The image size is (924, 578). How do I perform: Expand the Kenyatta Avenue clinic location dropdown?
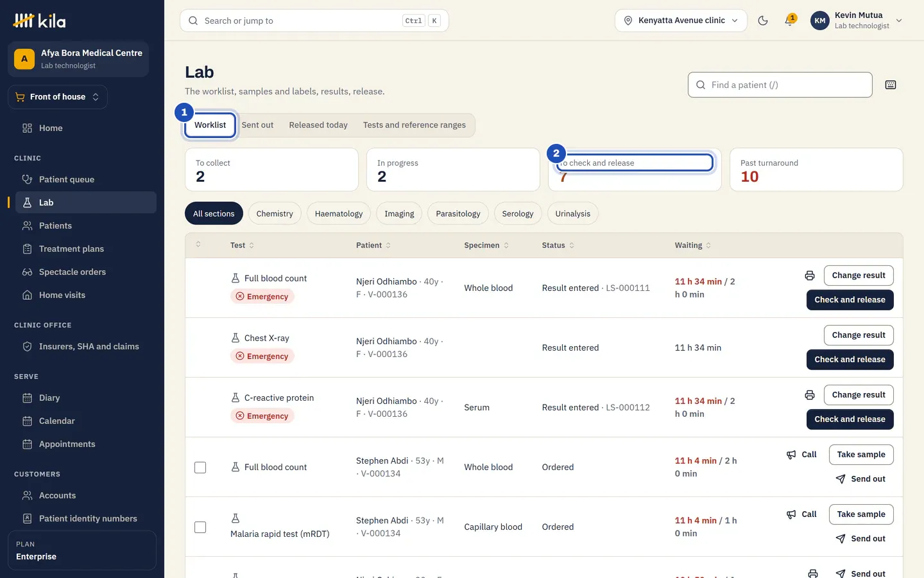pyautogui.click(x=681, y=21)
